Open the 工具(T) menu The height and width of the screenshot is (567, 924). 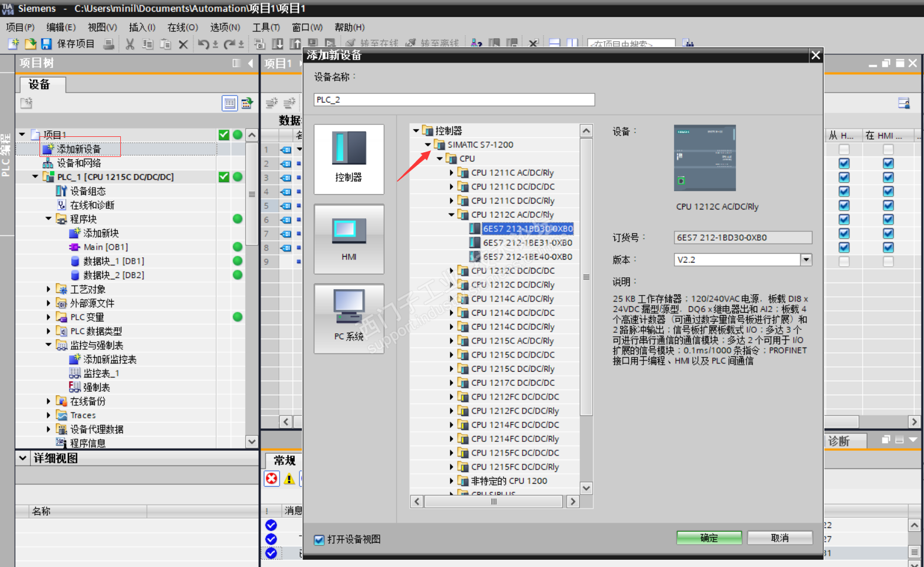(266, 27)
